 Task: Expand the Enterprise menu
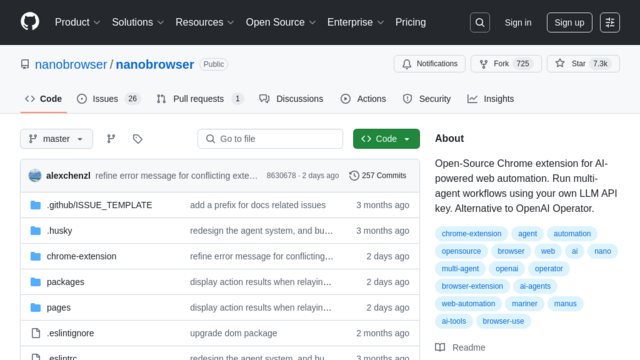click(x=356, y=22)
